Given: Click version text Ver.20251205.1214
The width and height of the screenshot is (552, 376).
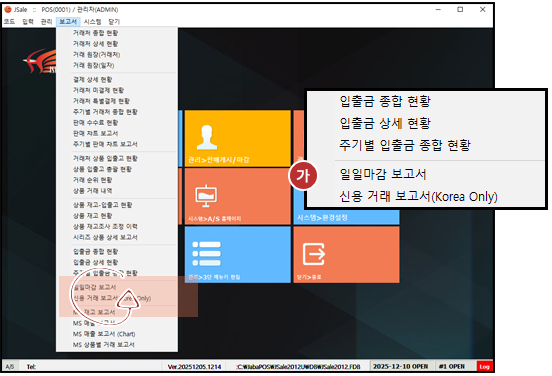Looking at the screenshot, I should [194, 366].
